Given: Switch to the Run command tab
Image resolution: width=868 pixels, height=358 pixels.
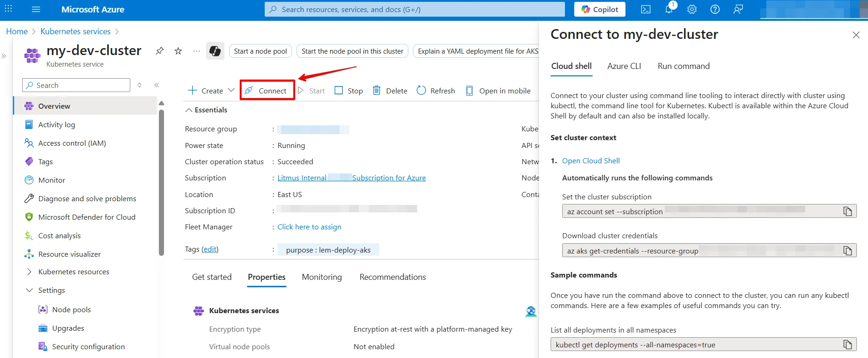Looking at the screenshot, I should pos(684,66).
